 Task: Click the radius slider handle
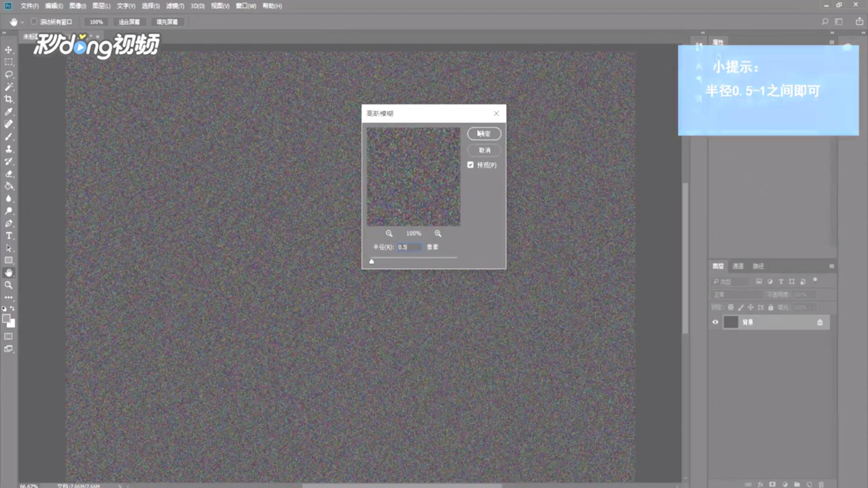tap(372, 261)
